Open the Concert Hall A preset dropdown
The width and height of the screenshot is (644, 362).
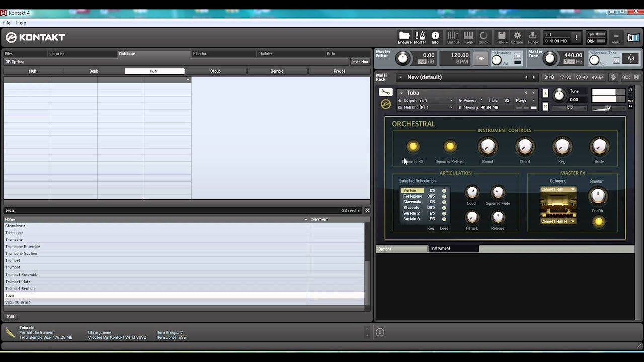[558, 221]
